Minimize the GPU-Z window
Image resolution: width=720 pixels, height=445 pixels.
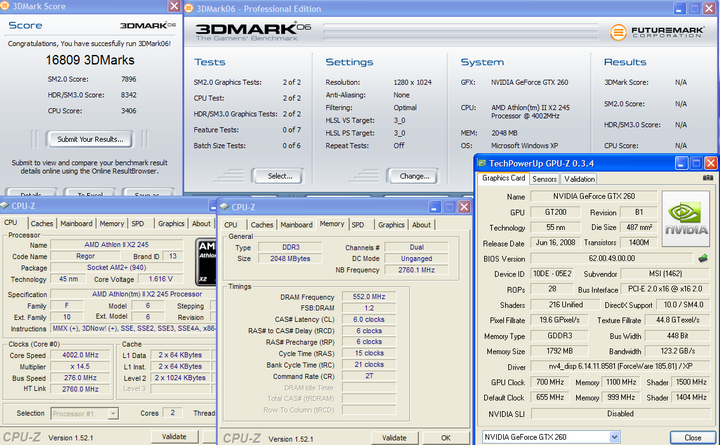[681, 163]
